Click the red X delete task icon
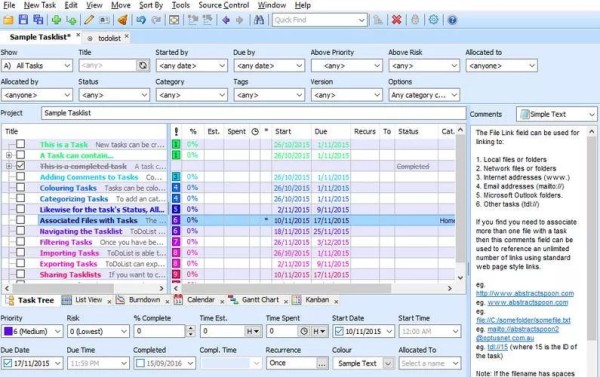The height and width of the screenshot is (377, 600). coord(396,20)
